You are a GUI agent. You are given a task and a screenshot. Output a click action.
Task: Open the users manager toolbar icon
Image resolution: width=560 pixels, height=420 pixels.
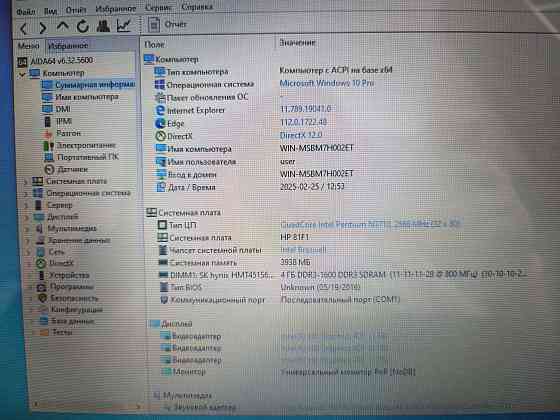tap(103, 26)
